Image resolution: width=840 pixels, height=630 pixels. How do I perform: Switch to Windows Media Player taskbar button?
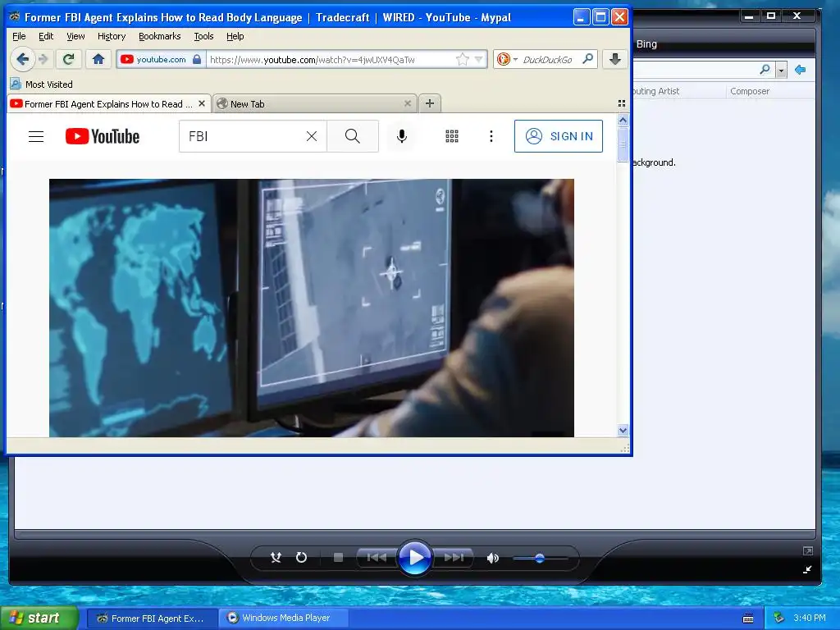coord(285,619)
